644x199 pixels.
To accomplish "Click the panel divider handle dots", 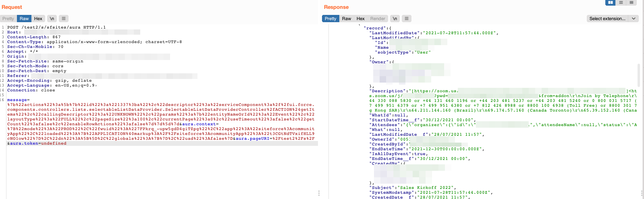I will tap(319, 193).
